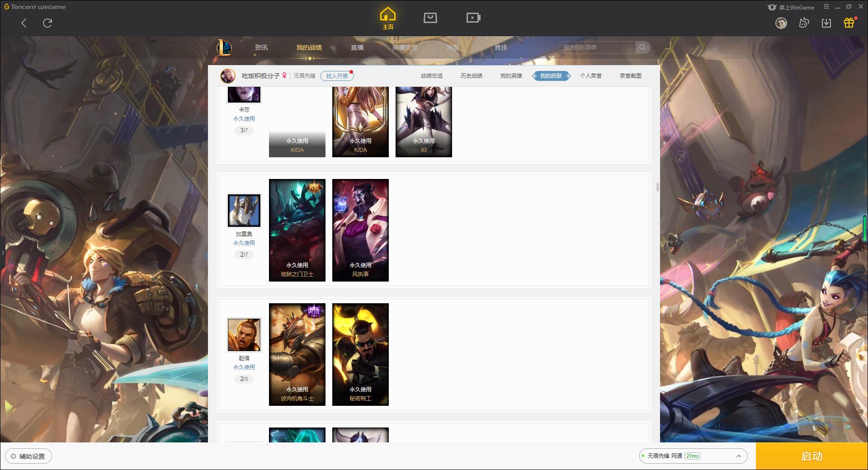Click the 2/7 skin count badge
Viewport: 868px width, 470px height.
click(x=244, y=254)
